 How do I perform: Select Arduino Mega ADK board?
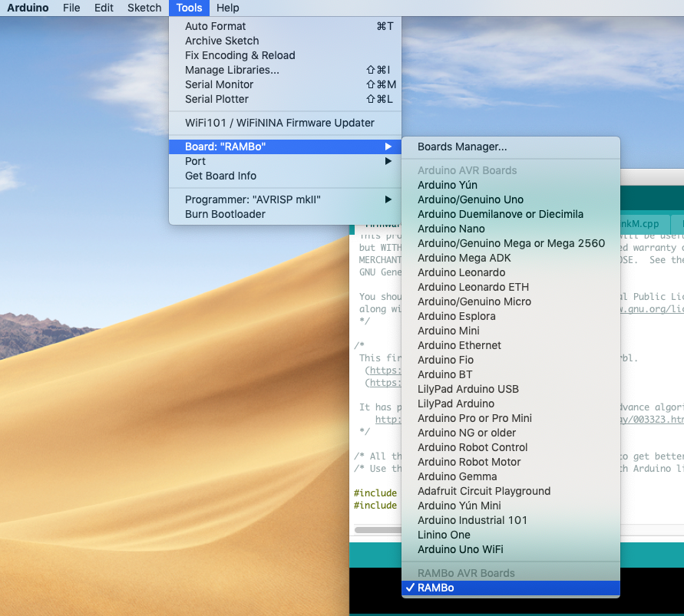[x=511, y=258]
